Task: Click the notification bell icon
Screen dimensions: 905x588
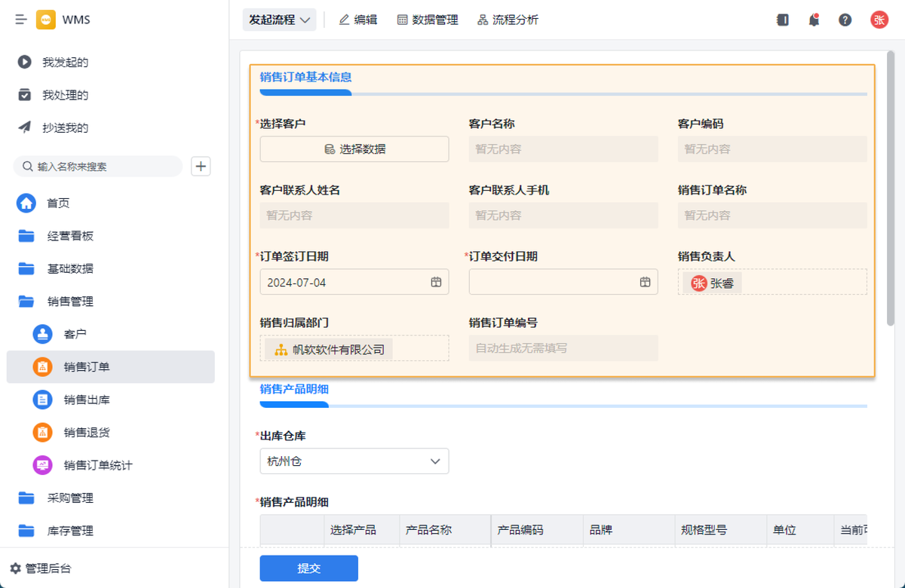Action: click(x=814, y=20)
